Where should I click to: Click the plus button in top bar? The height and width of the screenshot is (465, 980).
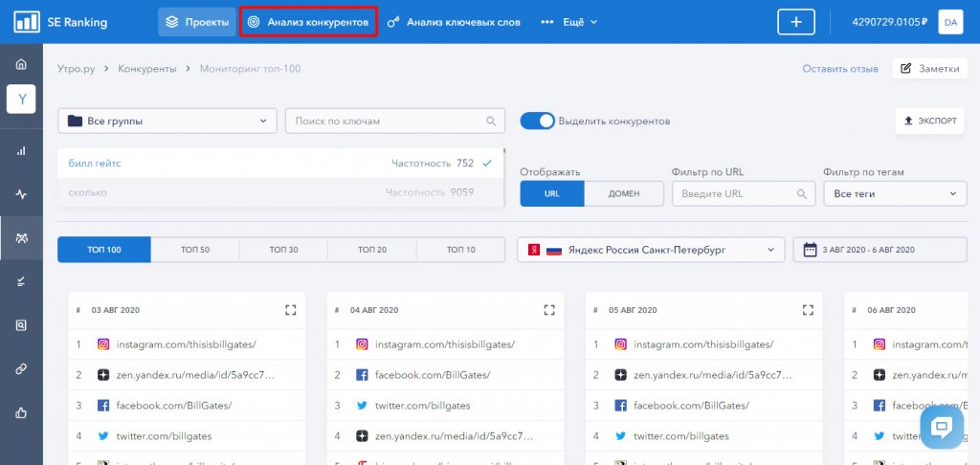[x=795, y=22]
